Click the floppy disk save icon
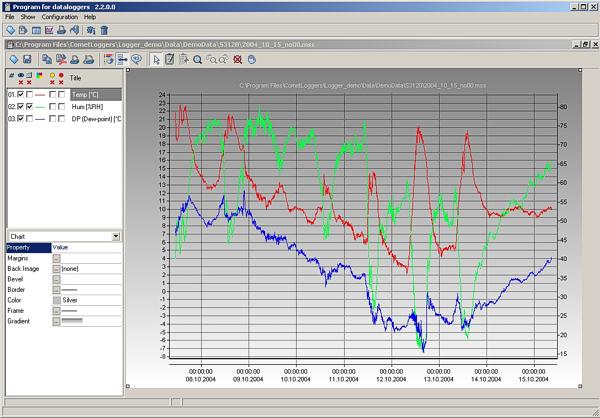The width and height of the screenshot is (600, 418). pos(27,59)
